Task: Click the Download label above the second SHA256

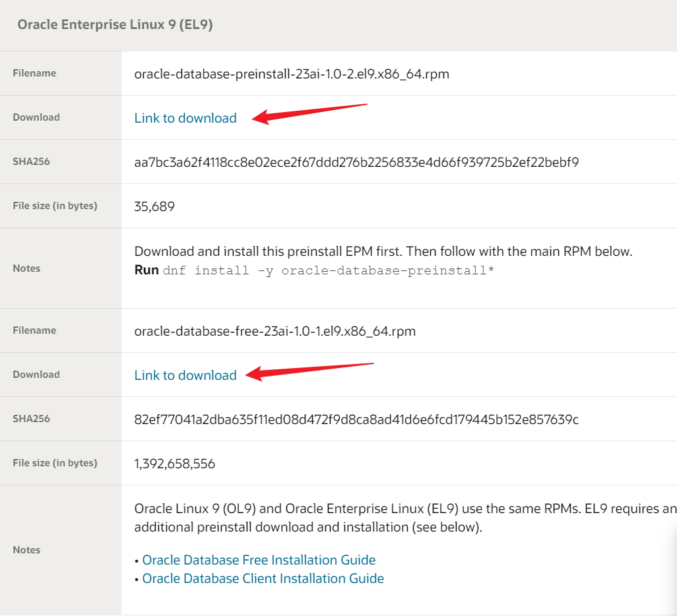Action: (36, 375)
